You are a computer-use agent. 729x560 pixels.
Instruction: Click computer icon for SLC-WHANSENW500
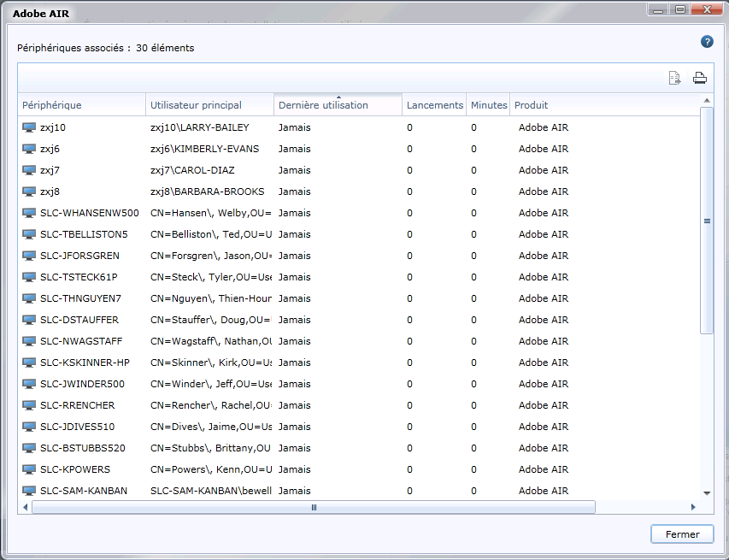(29, 213)
